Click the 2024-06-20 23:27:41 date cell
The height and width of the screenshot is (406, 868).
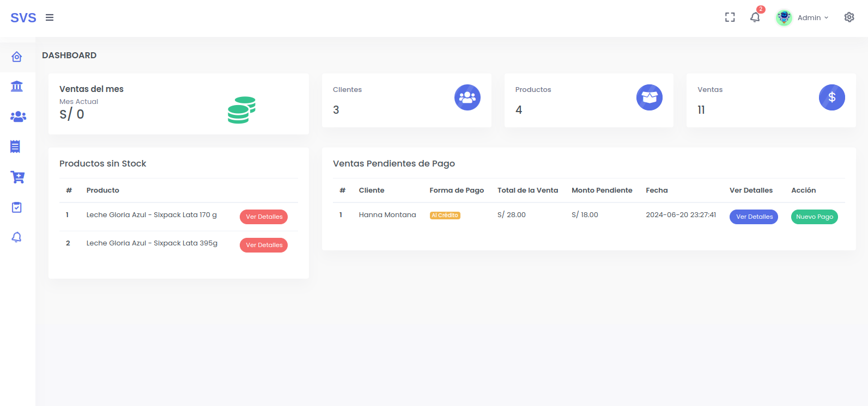coord(681,215)
